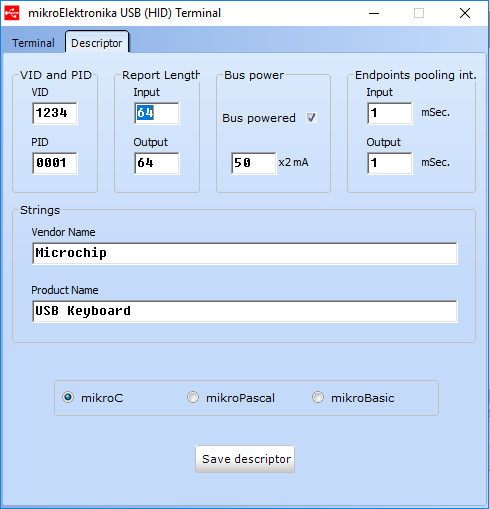490x509 pixels.
Task: Select the mikroC radio button
Action: click(x=68, y=397)
